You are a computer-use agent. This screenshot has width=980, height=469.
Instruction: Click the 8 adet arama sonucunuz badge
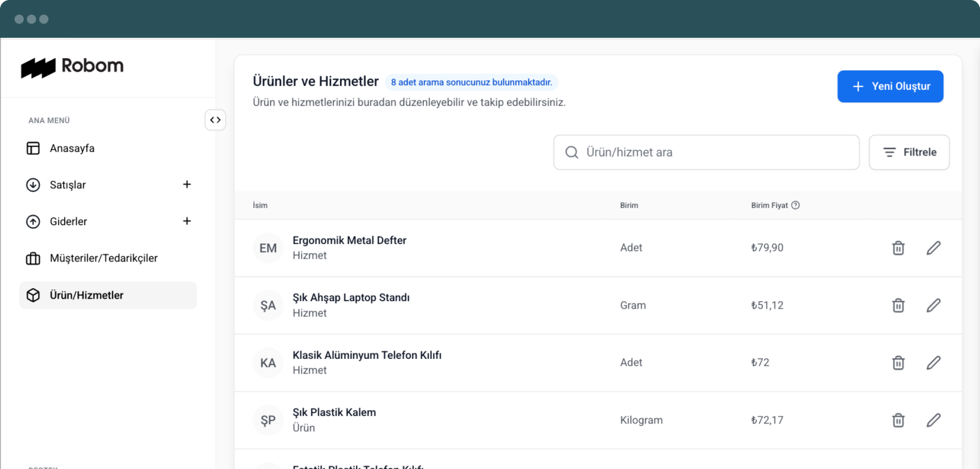tap(471, 82)
